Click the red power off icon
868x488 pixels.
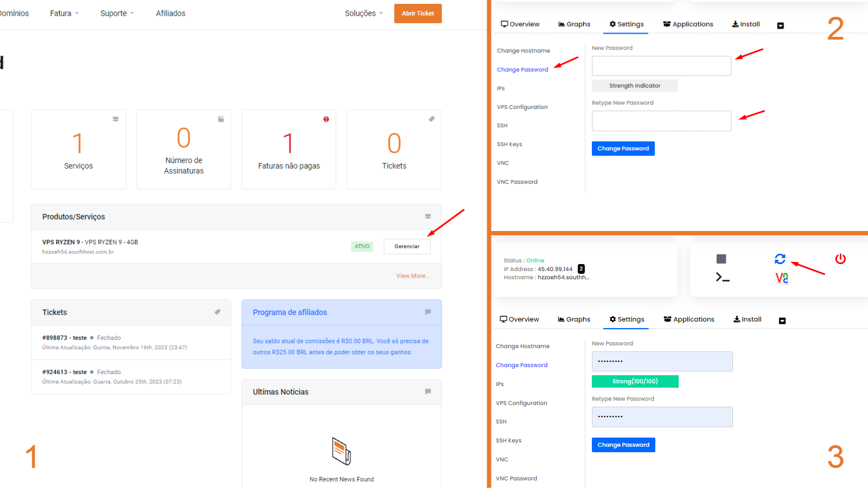[x=840, y=259]
